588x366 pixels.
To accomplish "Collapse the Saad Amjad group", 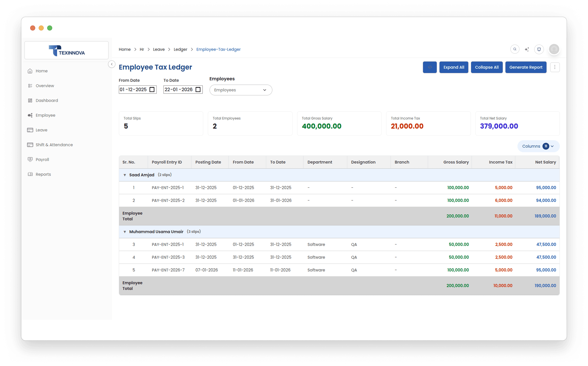I will [125, 175].
